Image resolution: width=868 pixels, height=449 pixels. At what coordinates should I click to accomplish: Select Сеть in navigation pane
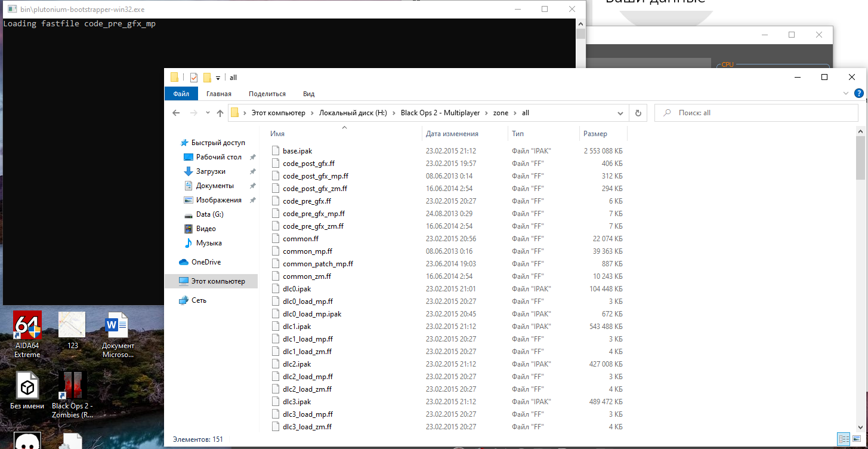199,300
